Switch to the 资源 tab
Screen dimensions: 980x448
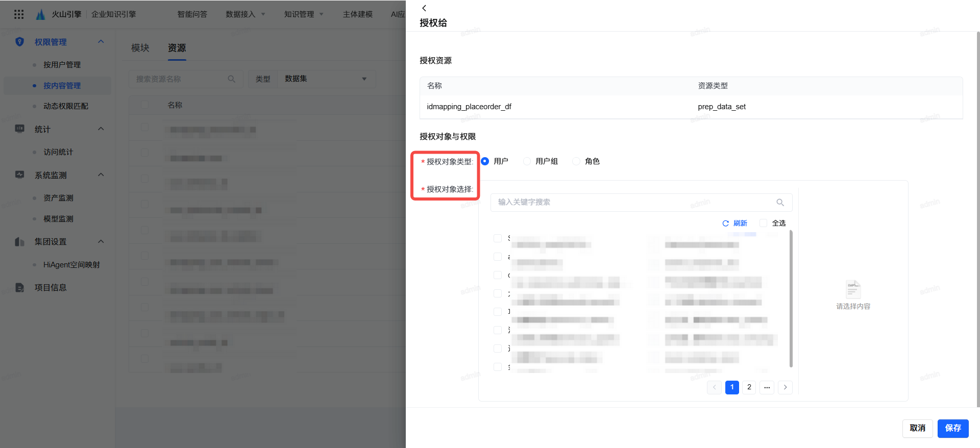[x=177, y=48]
